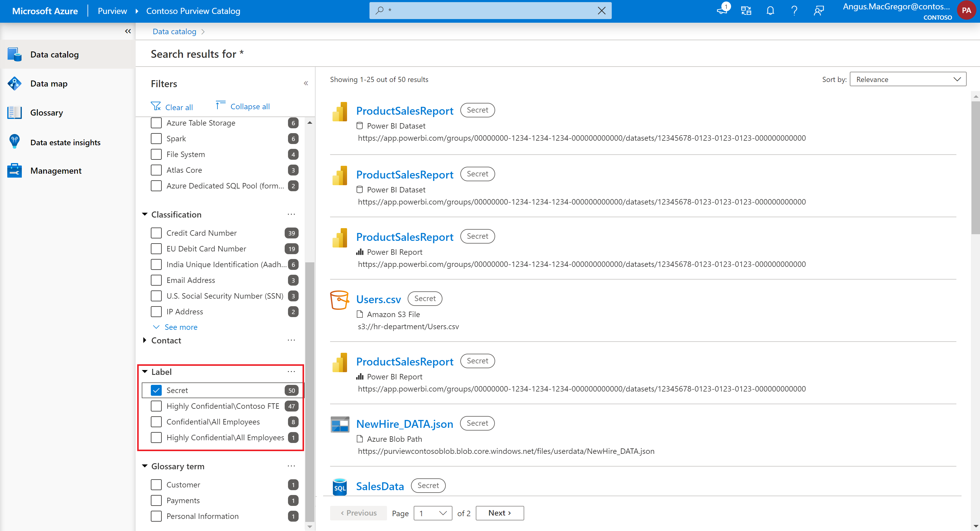Screen dimensions: 980x531
Task: Open the Management section
Action: click(56, 171)
